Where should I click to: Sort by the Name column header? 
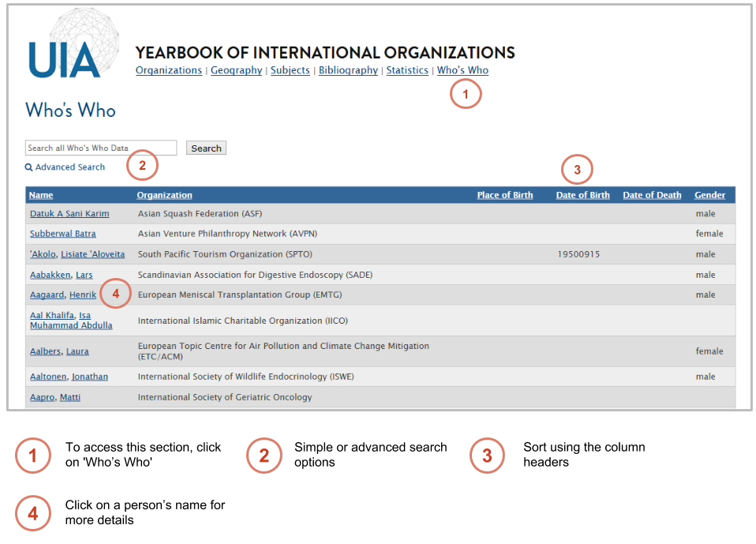coord(41,195)
